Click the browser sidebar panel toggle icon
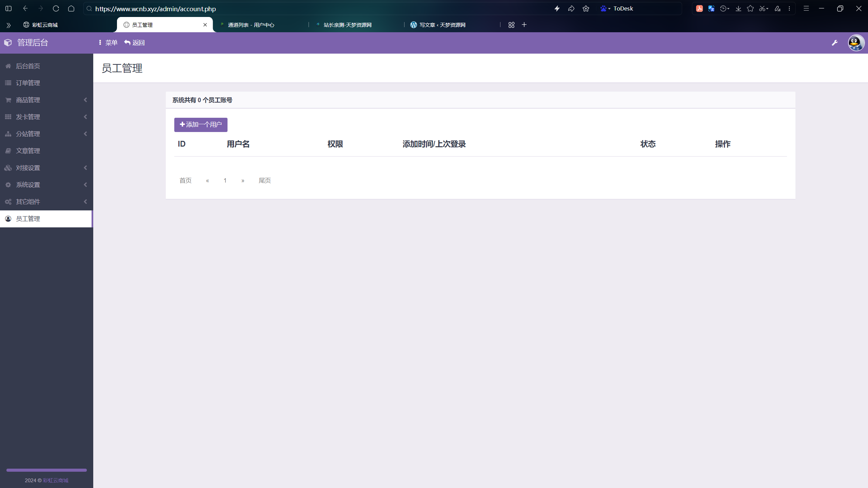This screenshot has width=868, height=488. pos(8,8)
